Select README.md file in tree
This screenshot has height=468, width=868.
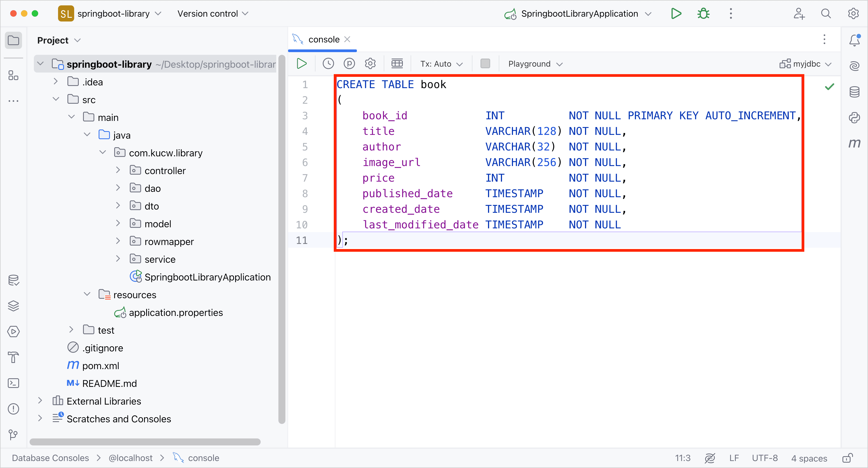102,383
